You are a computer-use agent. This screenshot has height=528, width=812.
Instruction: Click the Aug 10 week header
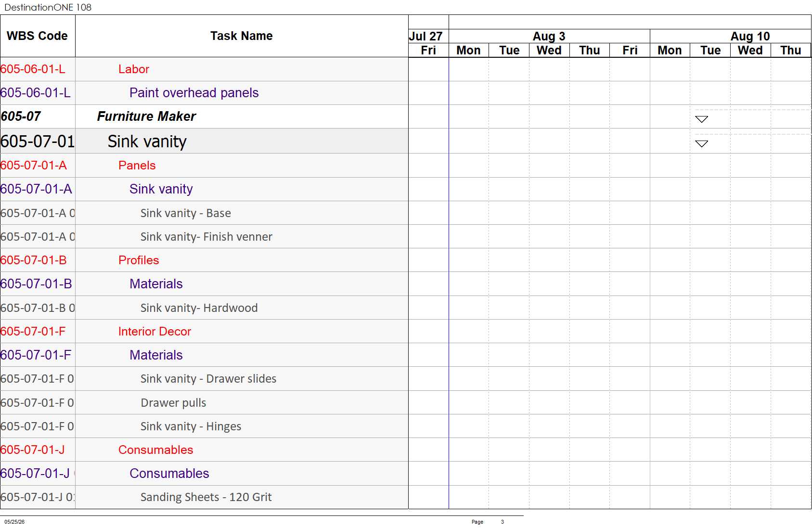[x=750, y=36]
